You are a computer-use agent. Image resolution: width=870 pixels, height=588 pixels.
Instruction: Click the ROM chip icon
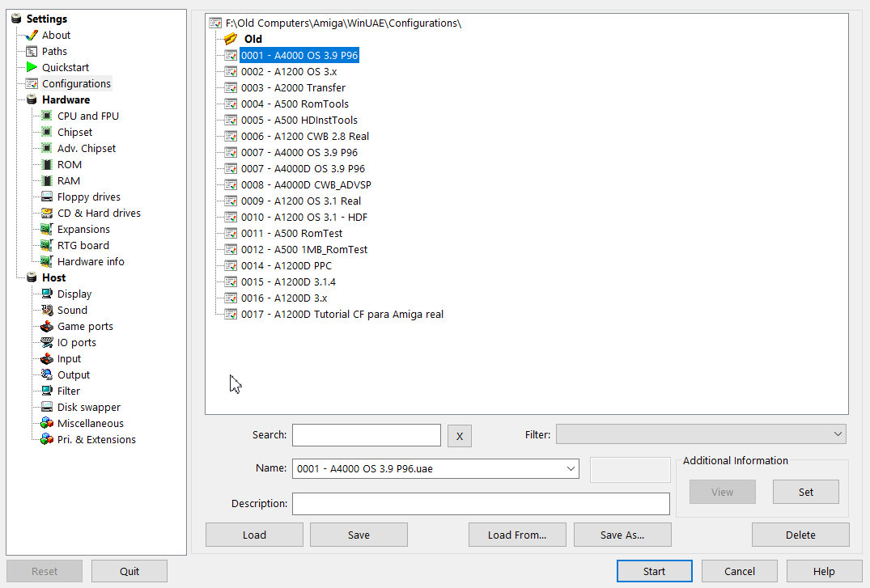(47, 165)
